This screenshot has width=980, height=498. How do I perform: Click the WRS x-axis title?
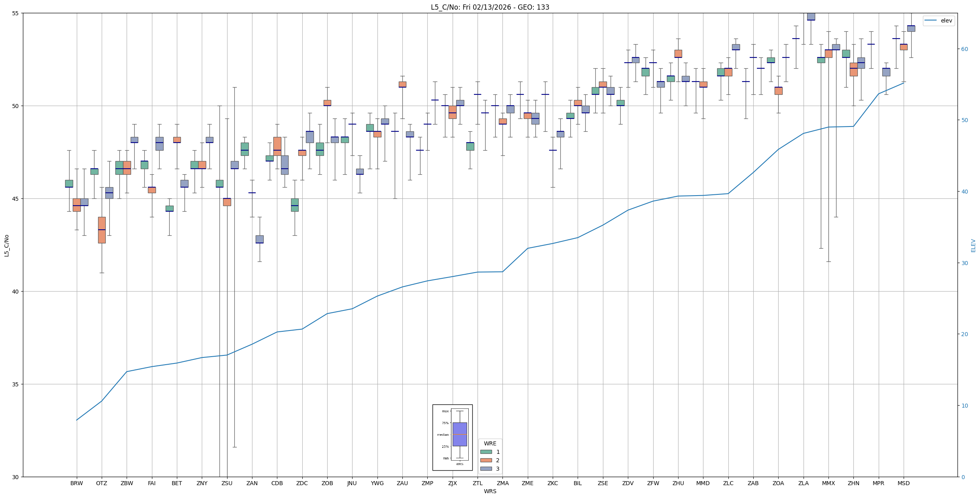[x=490, y=491]
